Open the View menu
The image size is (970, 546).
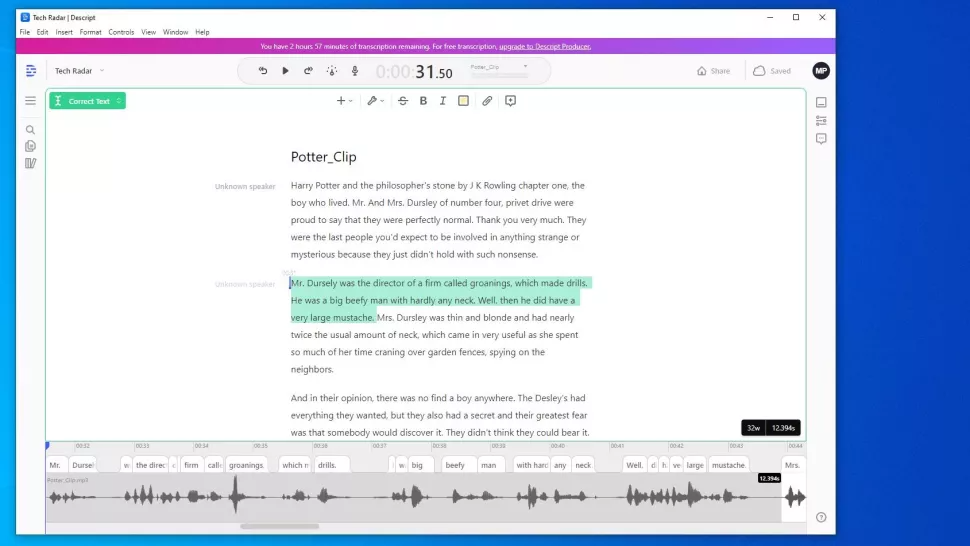point(148,32)
